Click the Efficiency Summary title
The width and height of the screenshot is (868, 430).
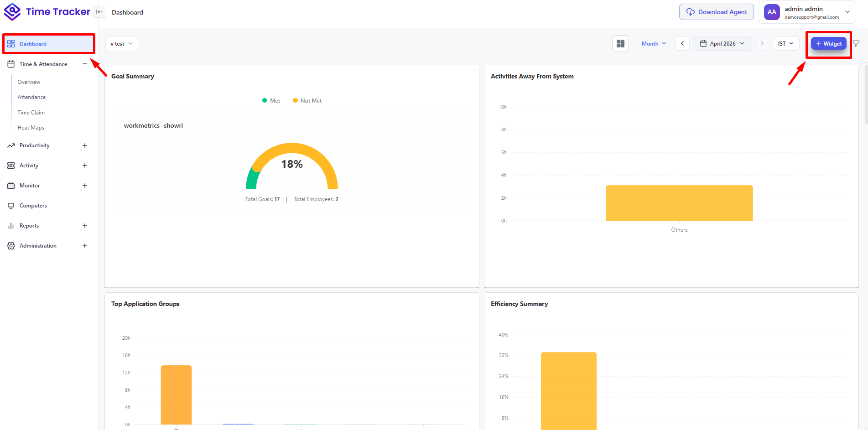click(520, 304)
